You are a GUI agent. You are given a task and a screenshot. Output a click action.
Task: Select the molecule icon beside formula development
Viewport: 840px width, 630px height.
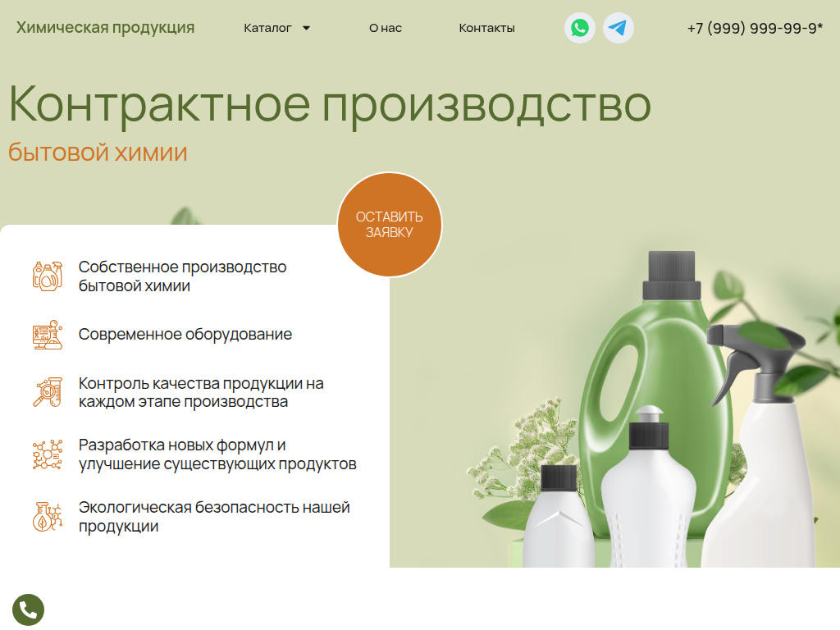[x=47, y=455]
